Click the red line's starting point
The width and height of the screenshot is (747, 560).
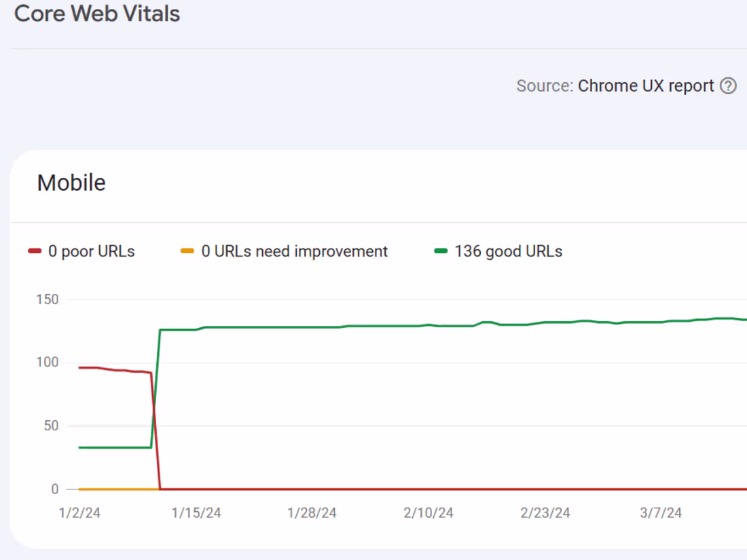click(x=79, y=367)
